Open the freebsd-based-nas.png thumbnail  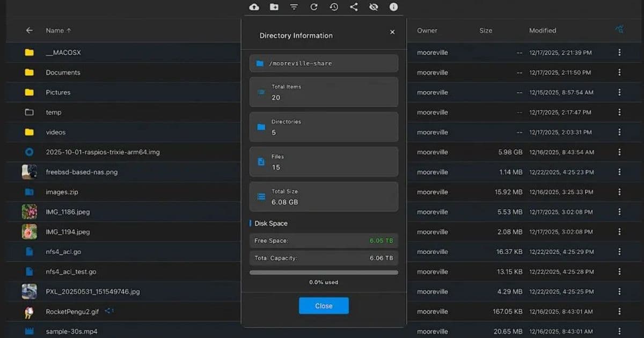pyautogui.click(x=28, y=172)
